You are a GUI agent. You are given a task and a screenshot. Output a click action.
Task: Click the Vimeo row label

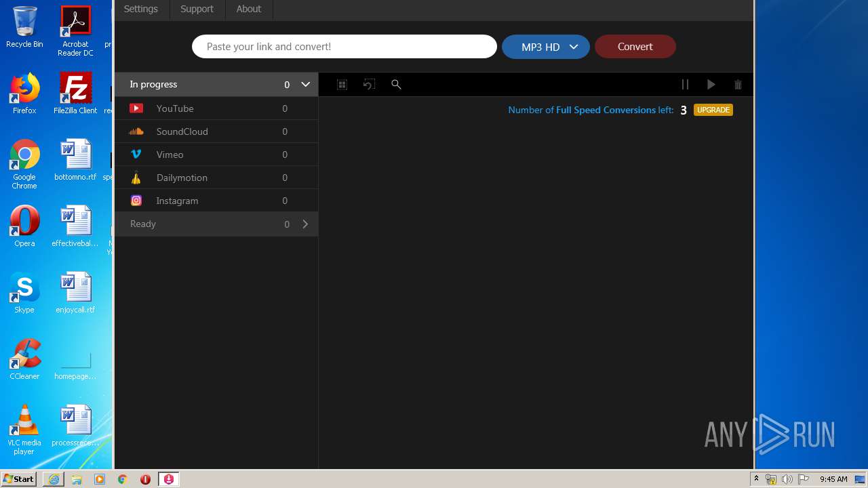click(x=170, y=155)
